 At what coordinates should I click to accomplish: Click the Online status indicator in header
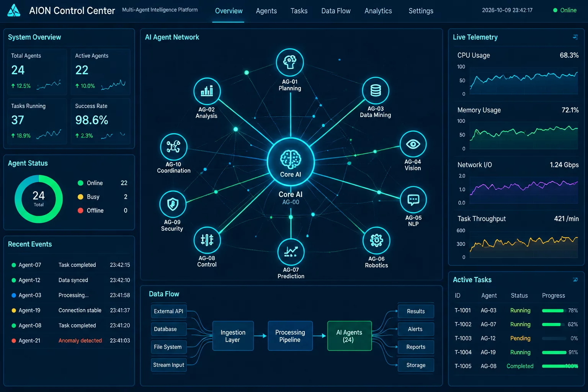pyautogui.click(x=565, y=10)
